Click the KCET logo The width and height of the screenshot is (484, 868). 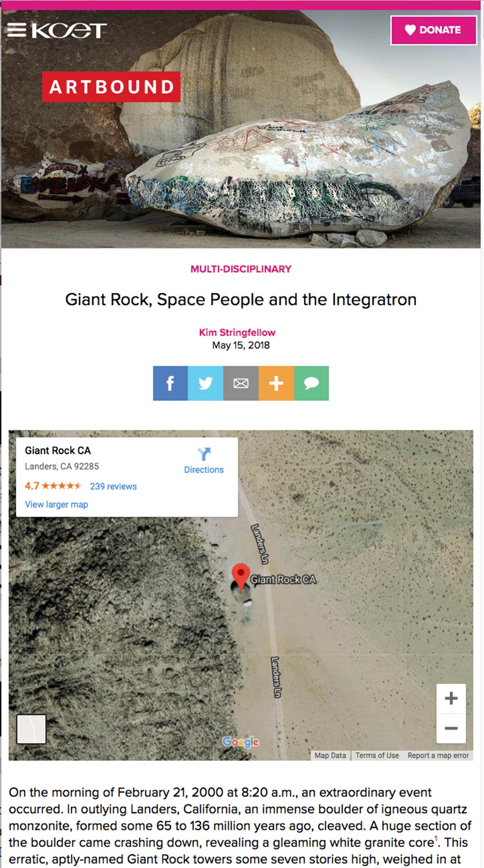(69, 30)
